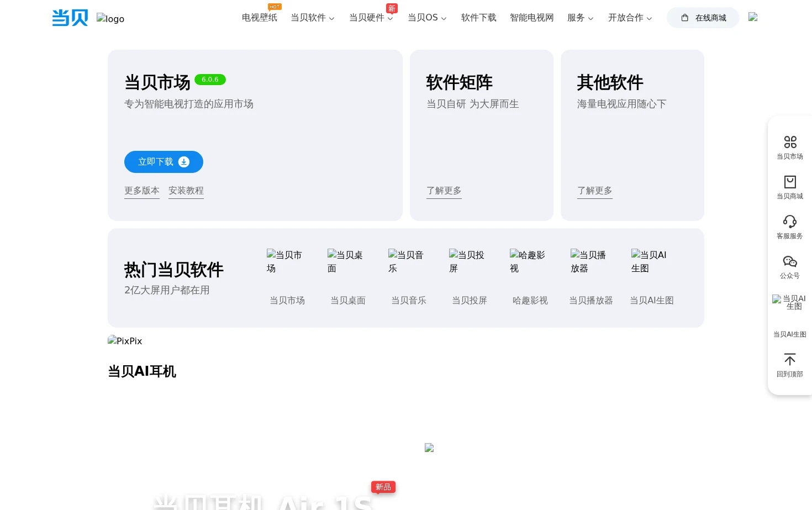812x510 pixels.
Task: Expand the 服务 dropdown menu
Action: [x=581, y=18]
